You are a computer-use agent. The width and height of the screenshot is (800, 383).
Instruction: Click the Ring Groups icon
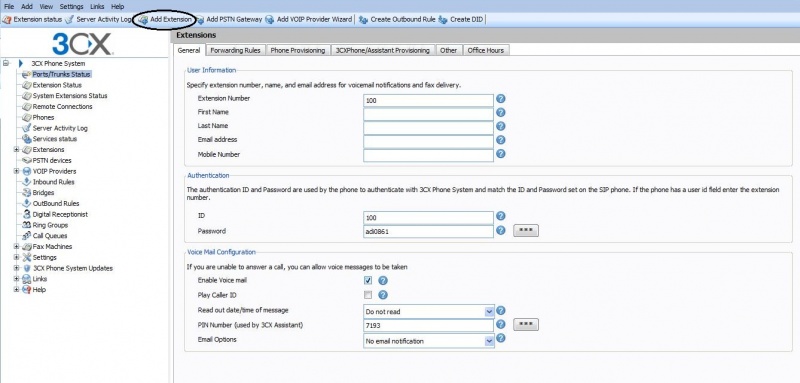click(x=27, y=225)
